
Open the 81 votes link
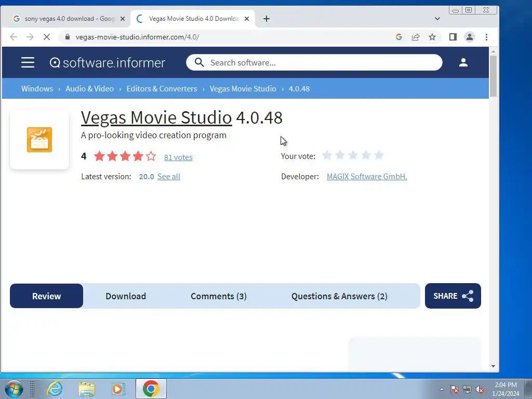(178, 157)
